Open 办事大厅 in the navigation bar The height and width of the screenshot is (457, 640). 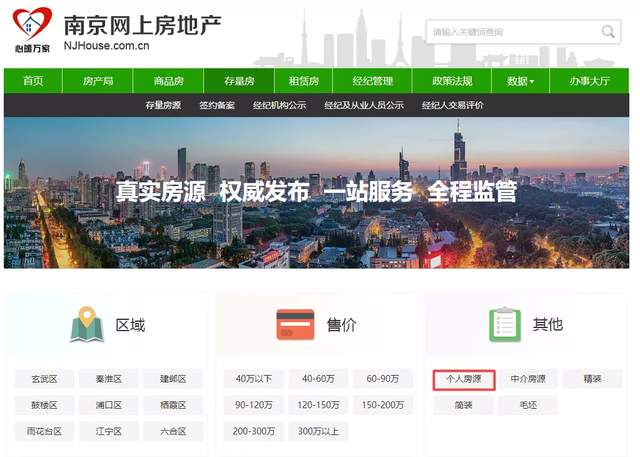coord(589,81)
